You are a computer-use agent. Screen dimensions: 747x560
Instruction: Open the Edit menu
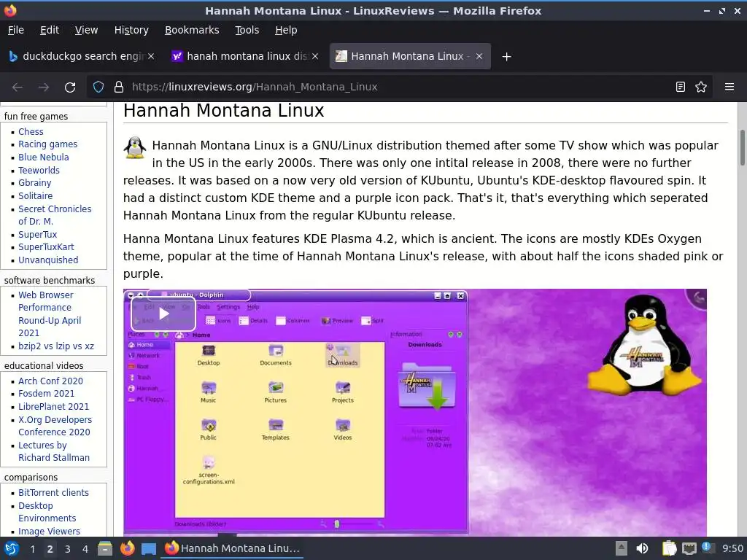point(50,30)
